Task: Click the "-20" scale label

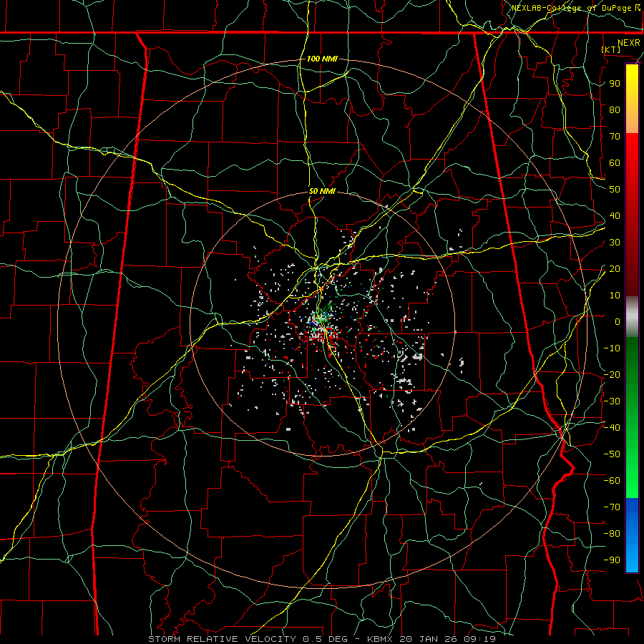Action: pyautogui.click(x=612, y=374)
